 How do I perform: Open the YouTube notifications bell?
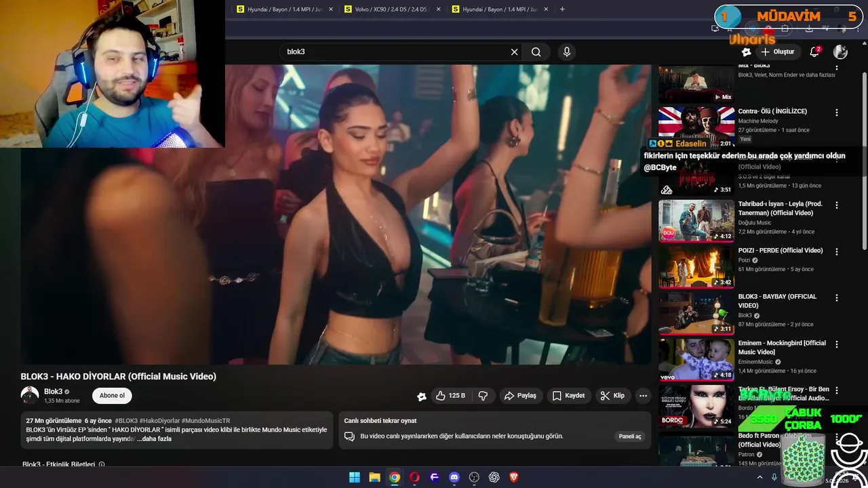click(x=815, y=52)
